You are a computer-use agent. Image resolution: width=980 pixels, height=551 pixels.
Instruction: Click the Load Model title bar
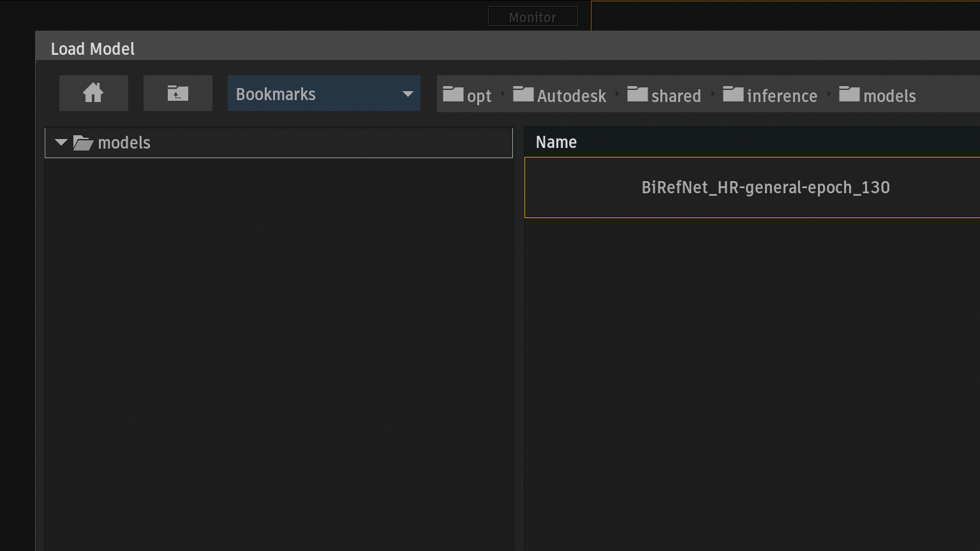tap(383, 48)
